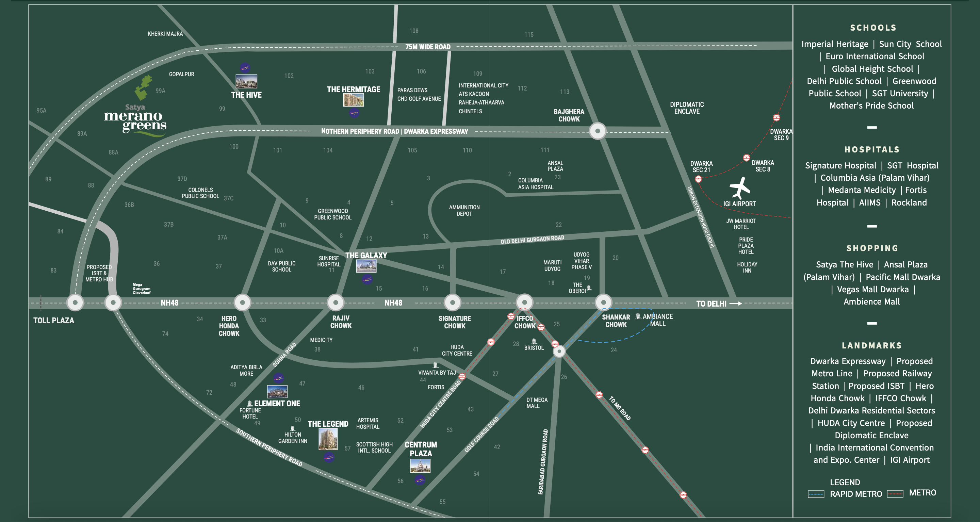Click the Dwarka Expressway road label
This screenshot has width=980, height=522.
pyautogui.click(x=394, y=131)
